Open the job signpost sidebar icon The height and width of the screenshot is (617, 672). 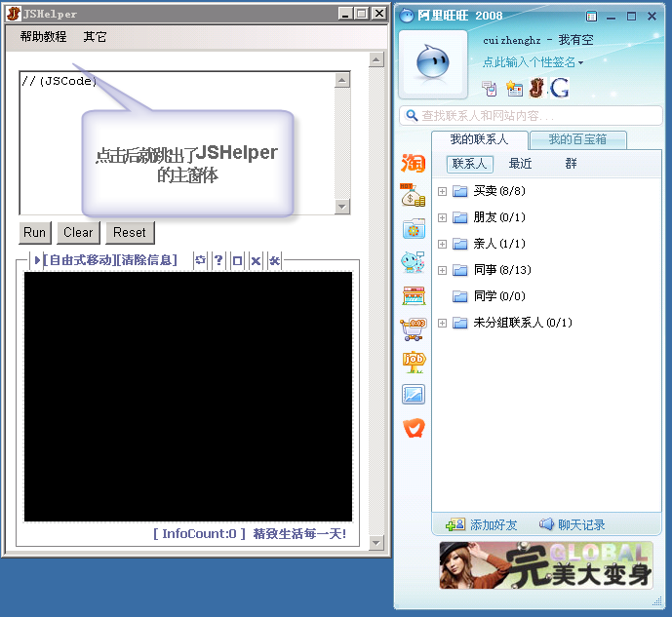coord(414,363)
